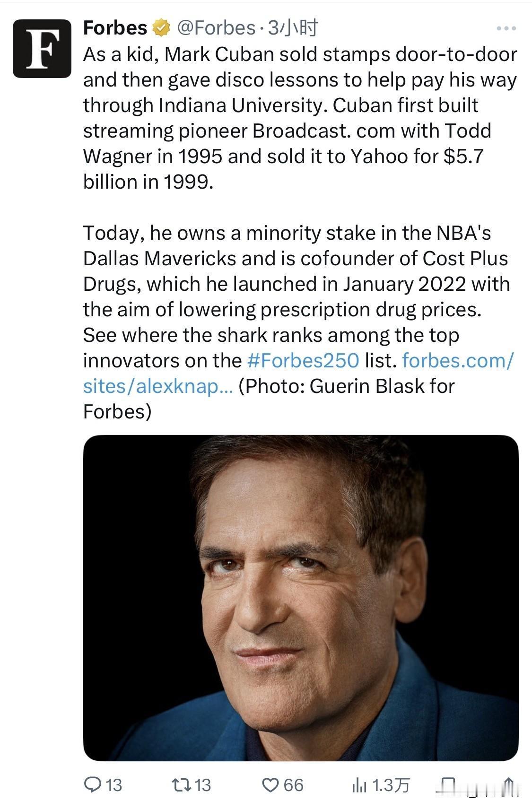Click the views analytics bar icon
This screenshot has height=809, width=532.
click(x=361, y=783)
